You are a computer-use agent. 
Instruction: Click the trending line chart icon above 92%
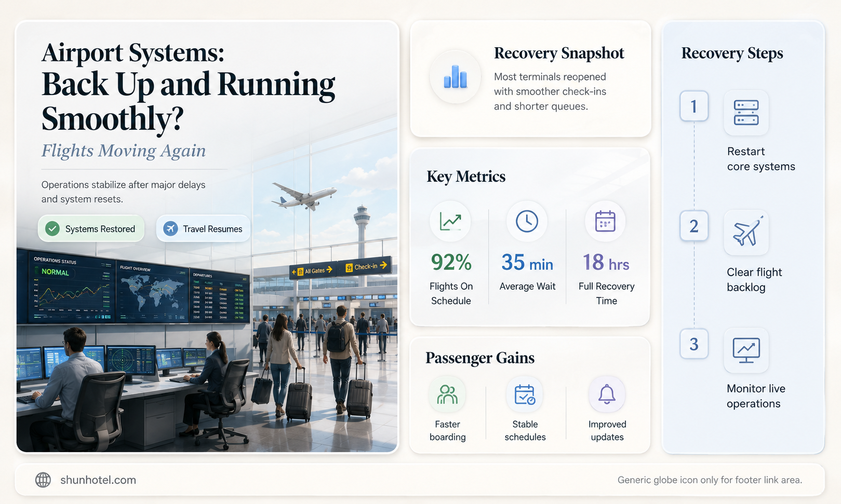[450, 222]
